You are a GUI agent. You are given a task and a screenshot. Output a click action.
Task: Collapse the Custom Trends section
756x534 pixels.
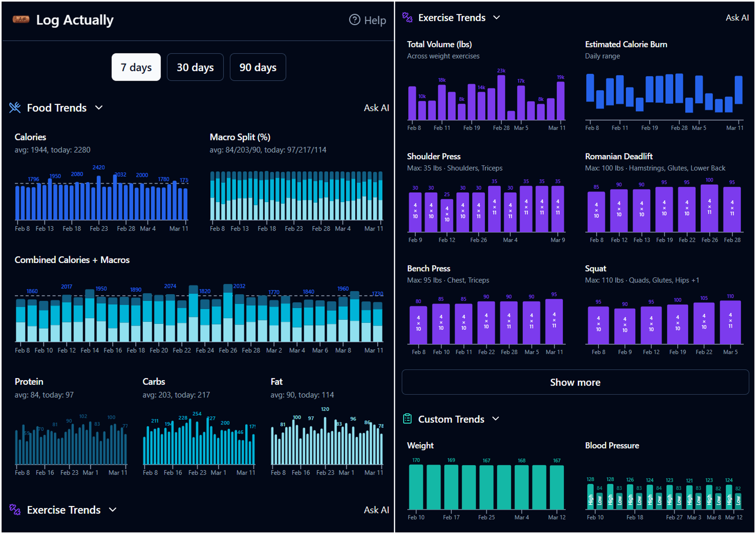(x=496, y=419)
